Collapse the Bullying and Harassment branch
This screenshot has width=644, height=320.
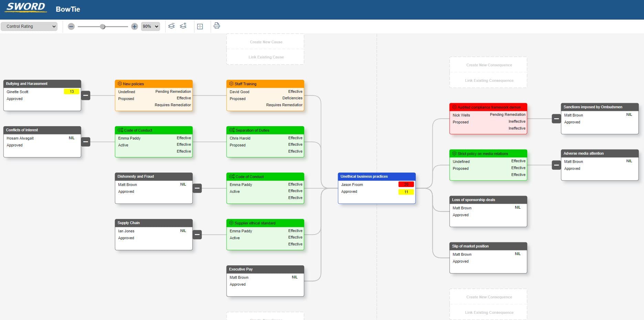pos(85,96)
